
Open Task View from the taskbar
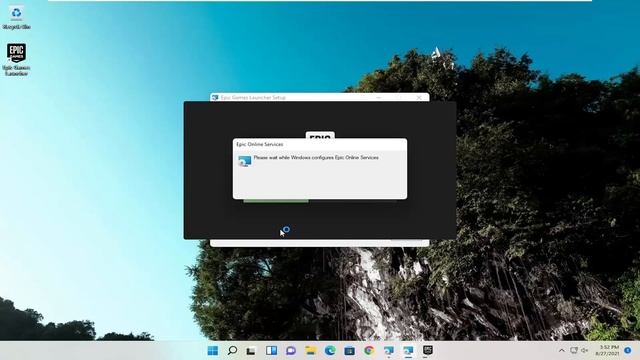point(251,351)
